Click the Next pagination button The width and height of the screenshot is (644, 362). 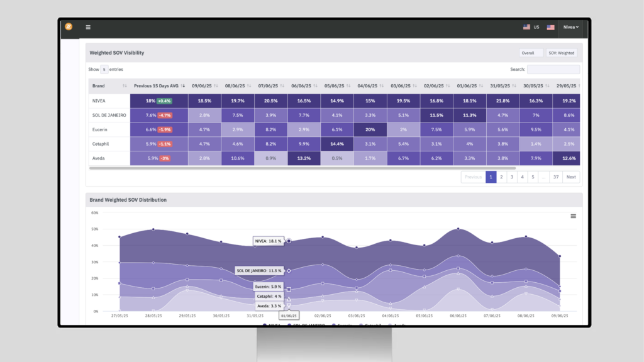coord(571,177)
